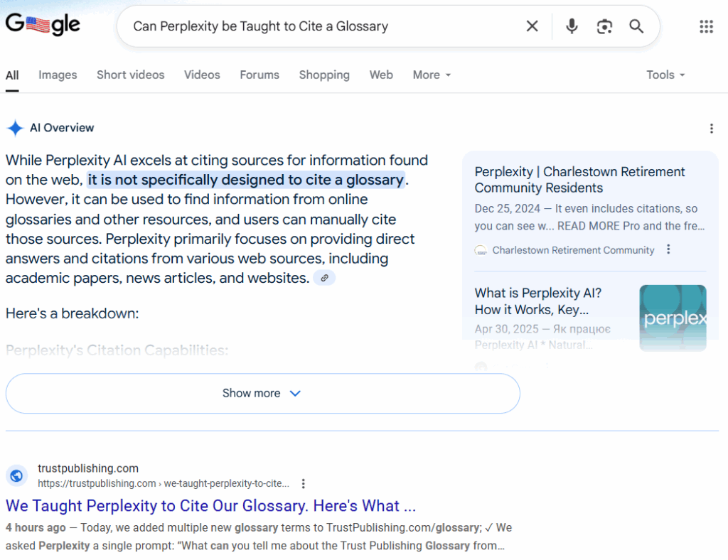
Task: Click 'Charlestown Retirement Community' source name
Action: [574, 251]
